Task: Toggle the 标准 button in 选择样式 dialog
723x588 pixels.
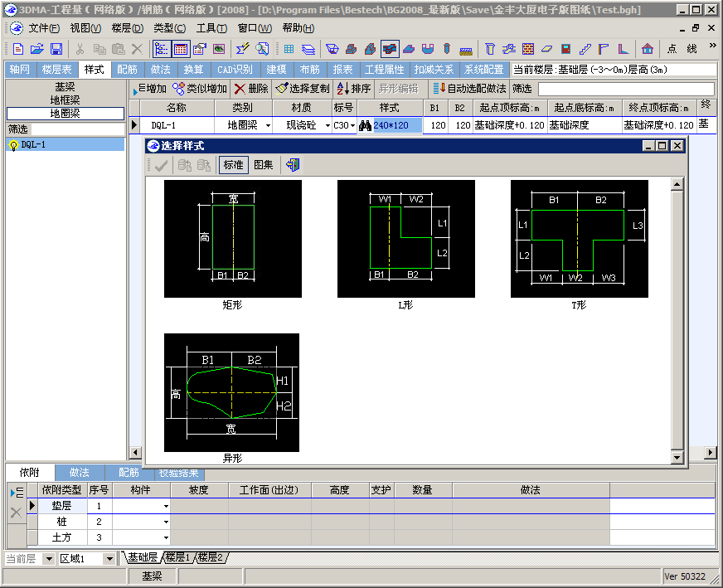Action: click(x=233, y=165)
